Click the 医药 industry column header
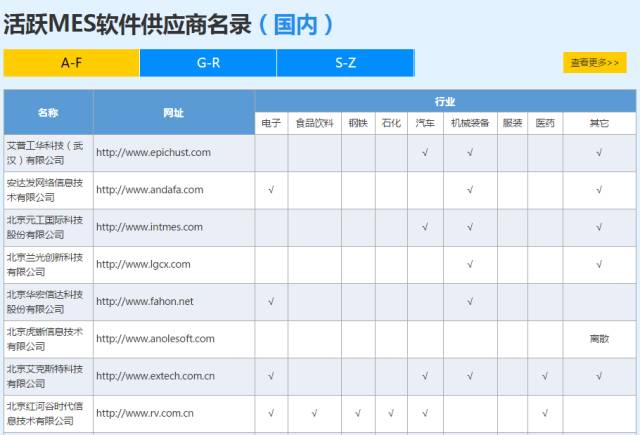Viewport: 640px width, 435px height. tap(544, 124)
